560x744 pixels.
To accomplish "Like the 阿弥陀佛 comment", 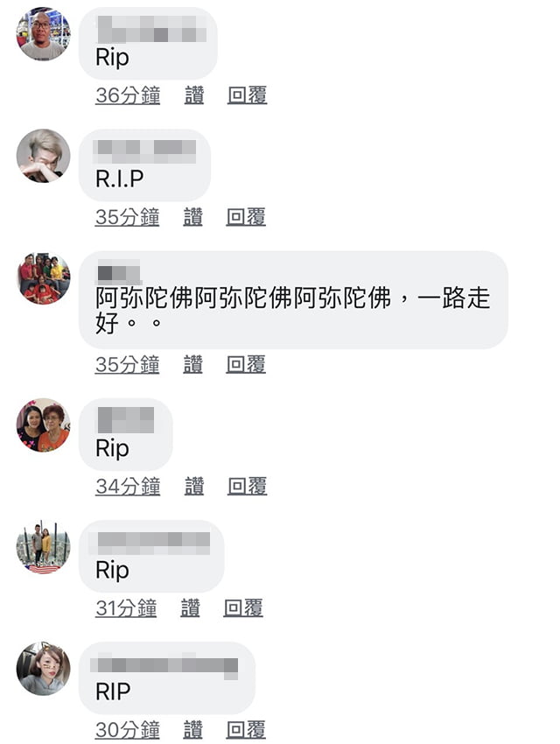I will click(193, 364).
